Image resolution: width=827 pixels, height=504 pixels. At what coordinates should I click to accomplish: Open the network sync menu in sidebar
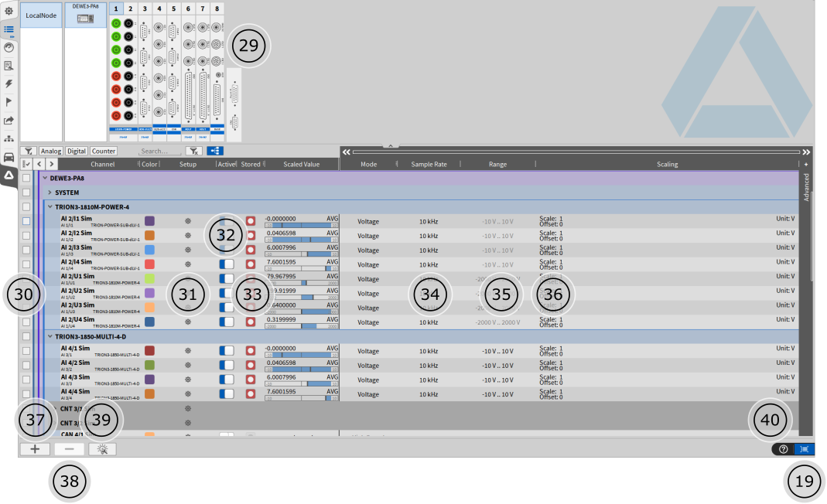point(9,138)
